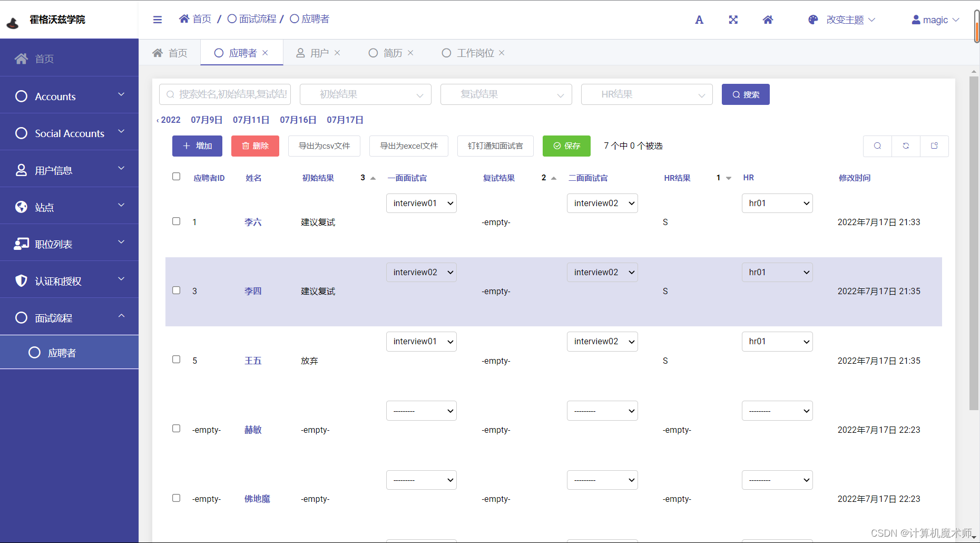Switch to the 首页 tab
Viewport: 980px width, 543px height.
[x=170, y=53]
